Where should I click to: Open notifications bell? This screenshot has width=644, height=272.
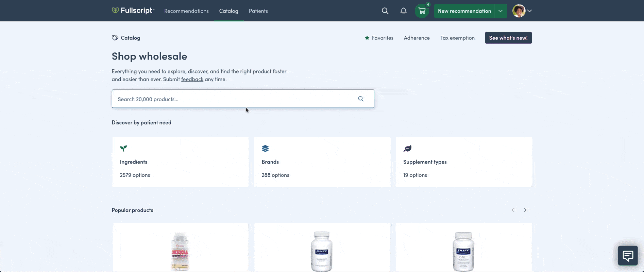pos(403,11)
